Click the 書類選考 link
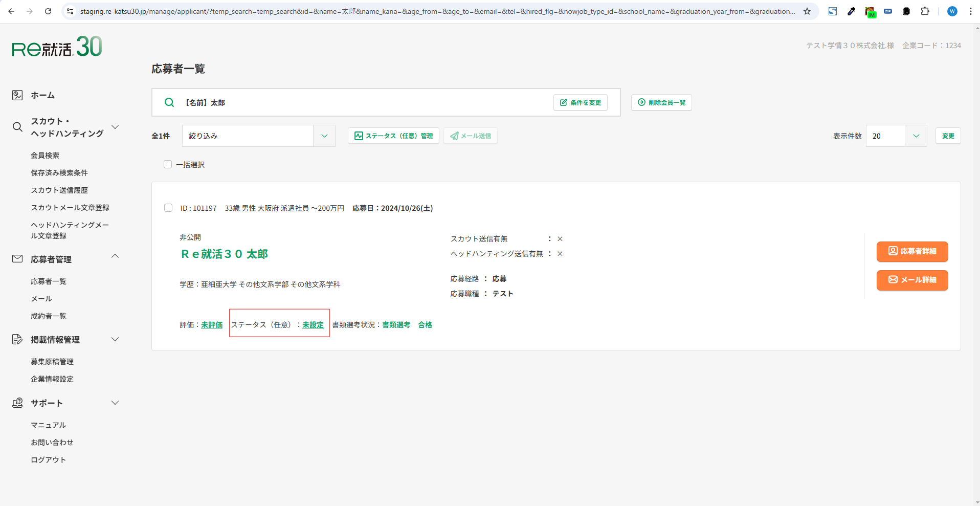 click(396, 324)
